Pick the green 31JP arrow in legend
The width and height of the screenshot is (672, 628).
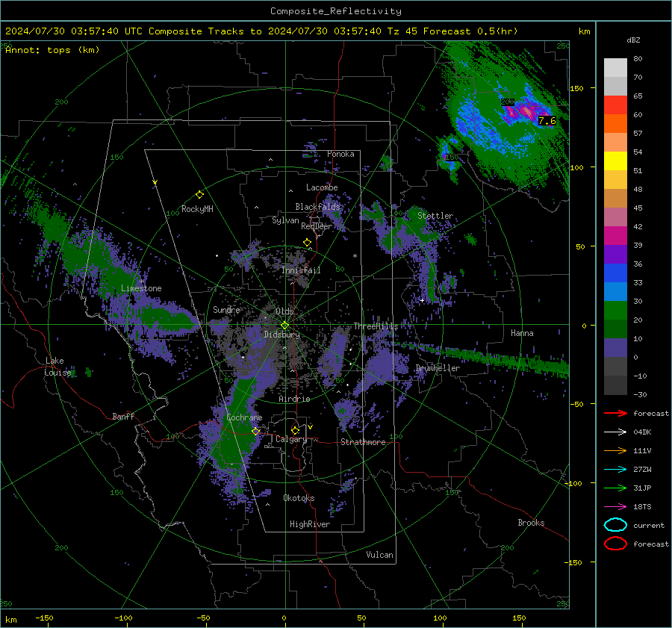615,488
